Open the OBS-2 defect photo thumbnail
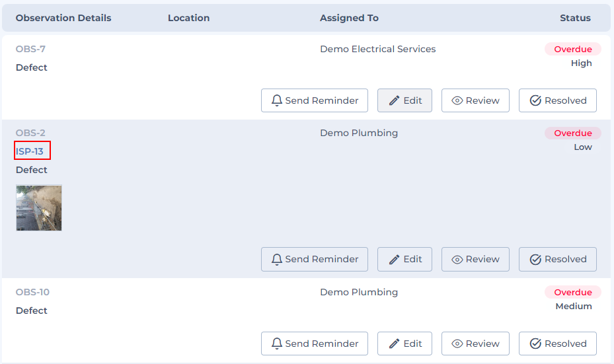This screenshot has width=614, height=364. tap(39, 207)
